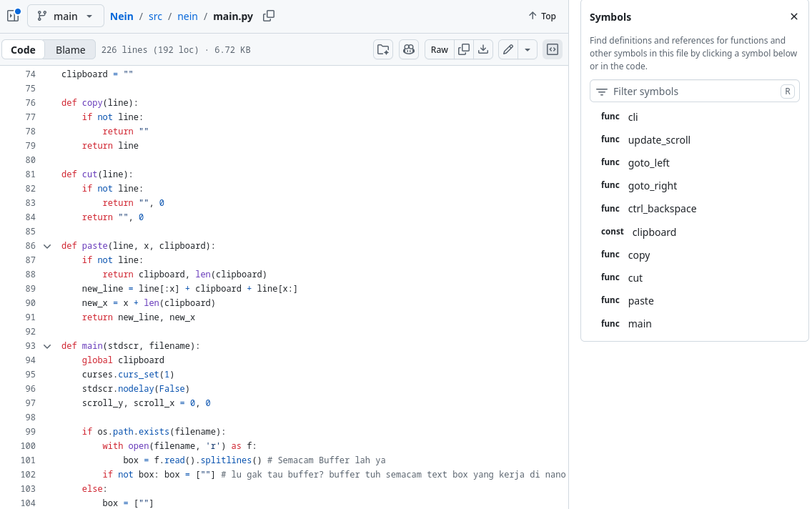
Task: Switch to the Code tab
Action: pos(24,50)
